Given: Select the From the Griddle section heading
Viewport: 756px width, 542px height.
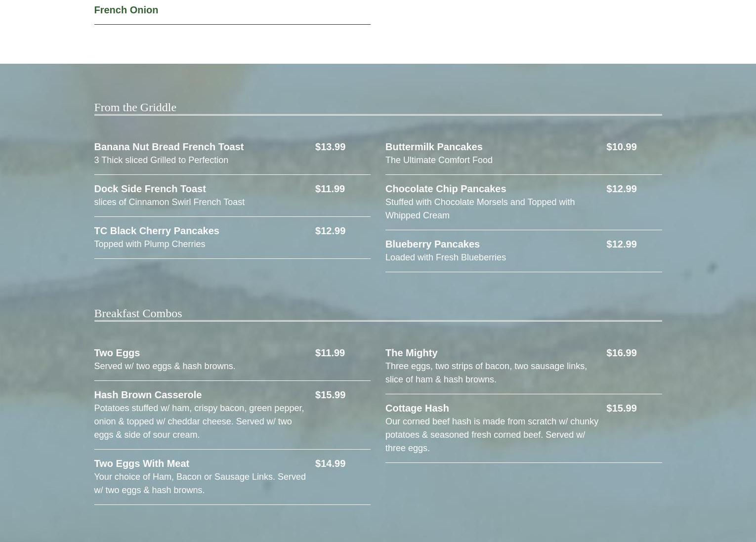Looking at the screenshot, I should (135, 107).
